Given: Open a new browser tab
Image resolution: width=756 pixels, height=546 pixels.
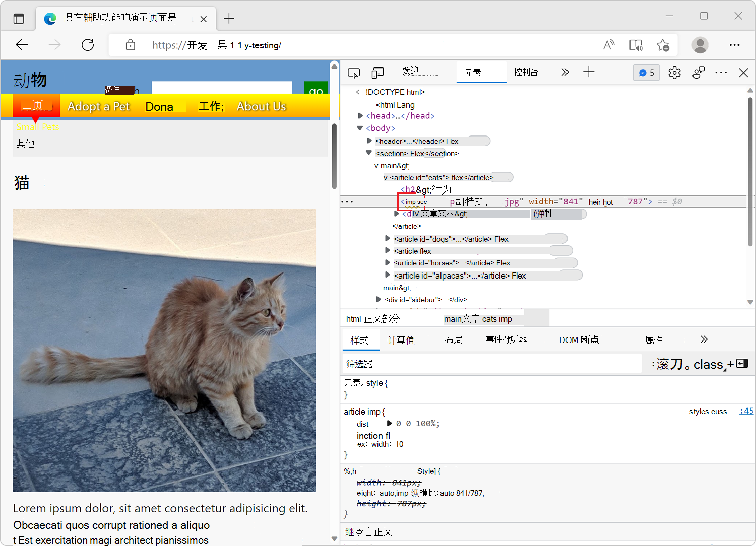Looking at the screenshot, I should (x=229, y=19).
